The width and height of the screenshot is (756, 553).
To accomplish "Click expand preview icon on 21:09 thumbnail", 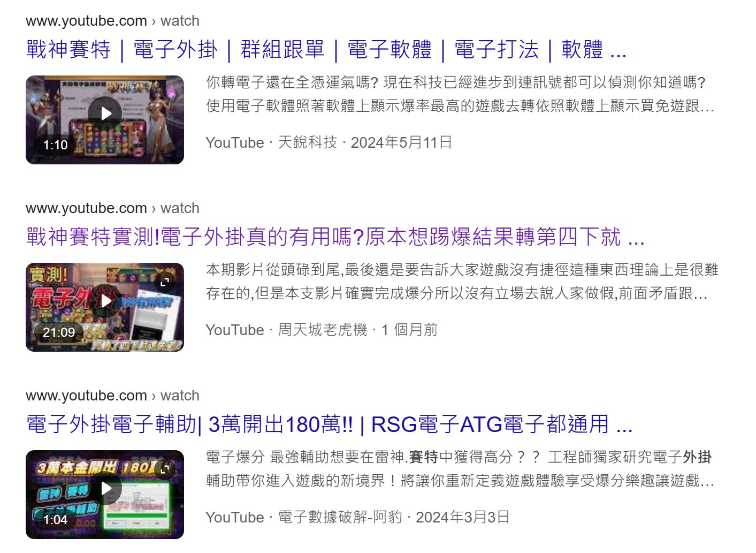I will 165,282.
